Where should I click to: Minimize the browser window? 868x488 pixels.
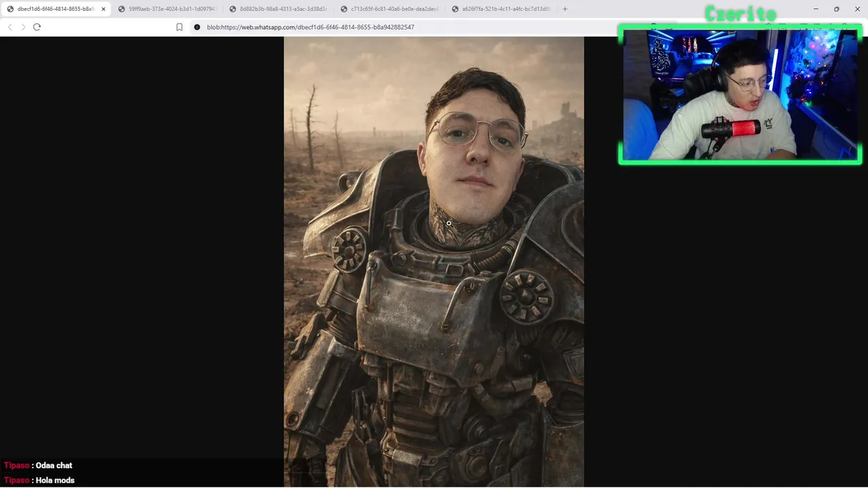pyautogui.click(x=816, y=9)
